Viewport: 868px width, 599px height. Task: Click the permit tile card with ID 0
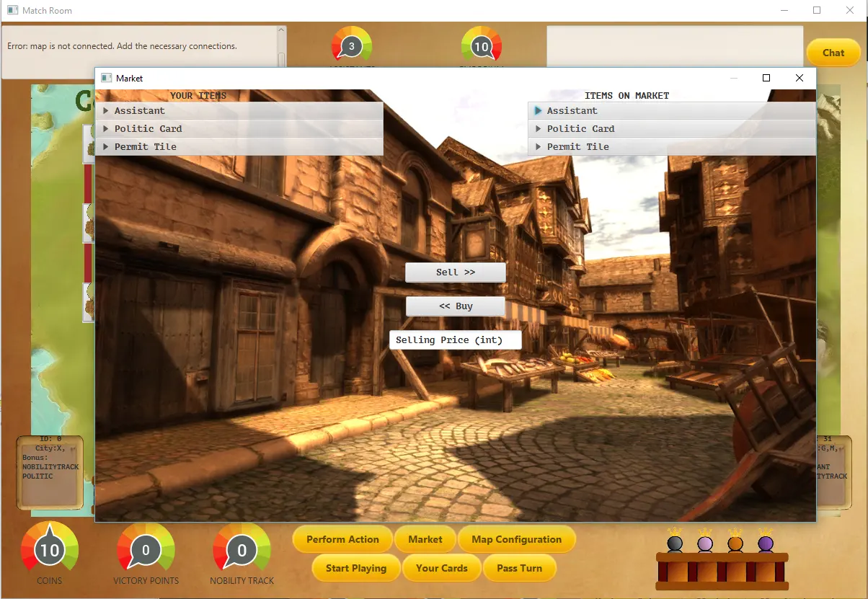click(50, 472)
